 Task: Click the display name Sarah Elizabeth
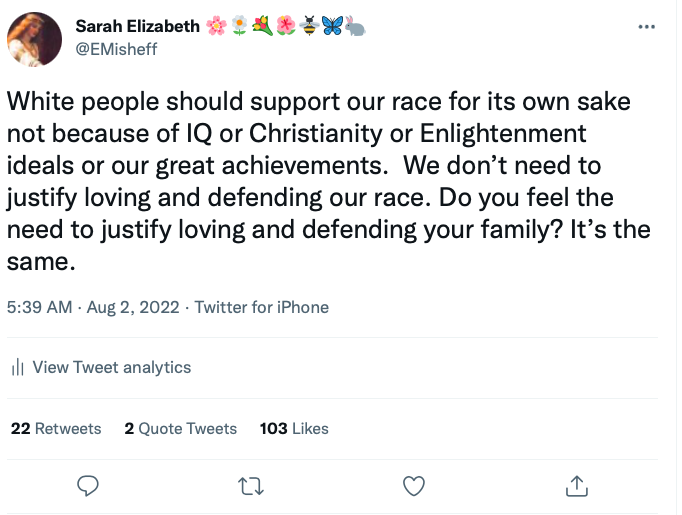[151, 25]
